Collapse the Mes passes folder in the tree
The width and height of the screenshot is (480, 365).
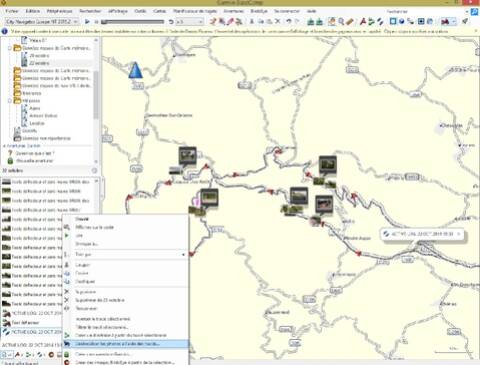tap(10, 101)
